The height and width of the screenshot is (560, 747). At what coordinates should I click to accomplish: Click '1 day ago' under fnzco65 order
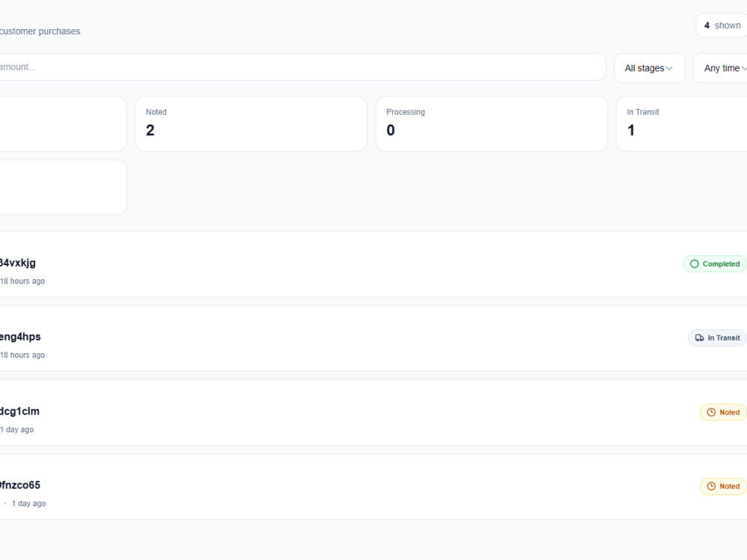pos(28,503)
